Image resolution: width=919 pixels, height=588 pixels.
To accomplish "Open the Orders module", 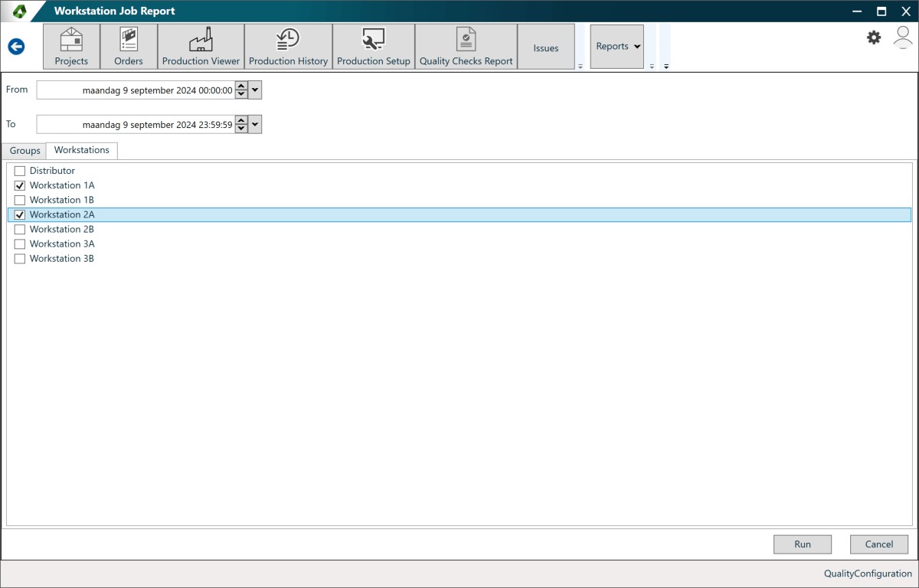I will (x=129, y=47).
